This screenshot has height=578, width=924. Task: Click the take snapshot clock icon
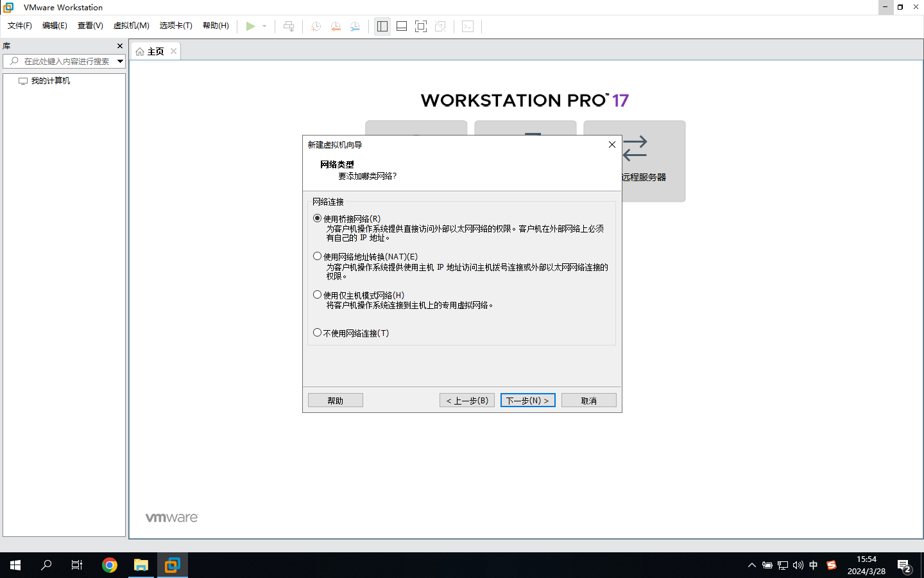click(316, 26)
